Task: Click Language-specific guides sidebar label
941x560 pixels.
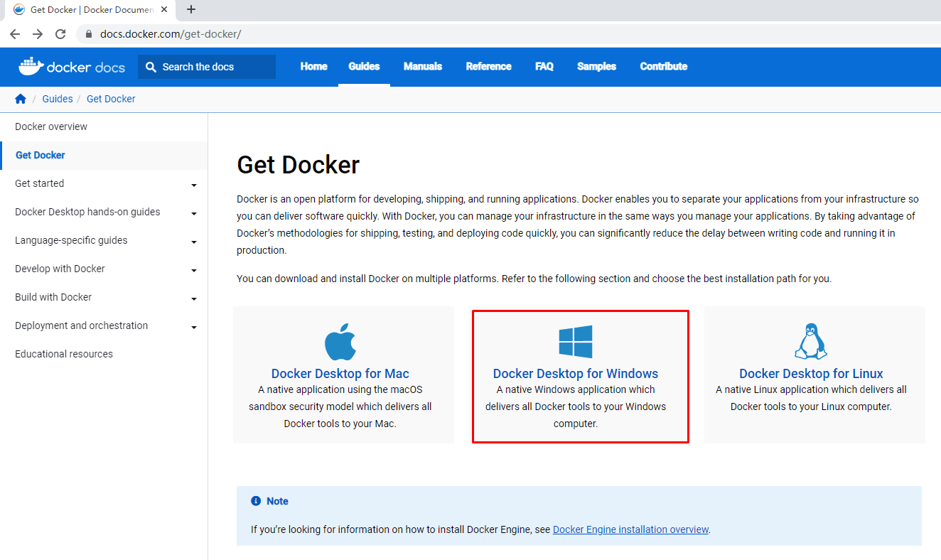Action: (71, 240)
